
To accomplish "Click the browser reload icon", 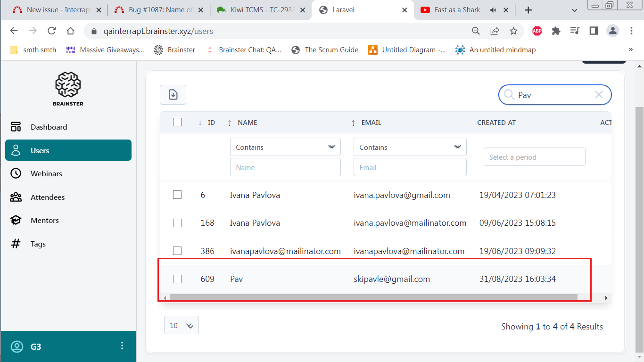I will [x=52, y=31].
